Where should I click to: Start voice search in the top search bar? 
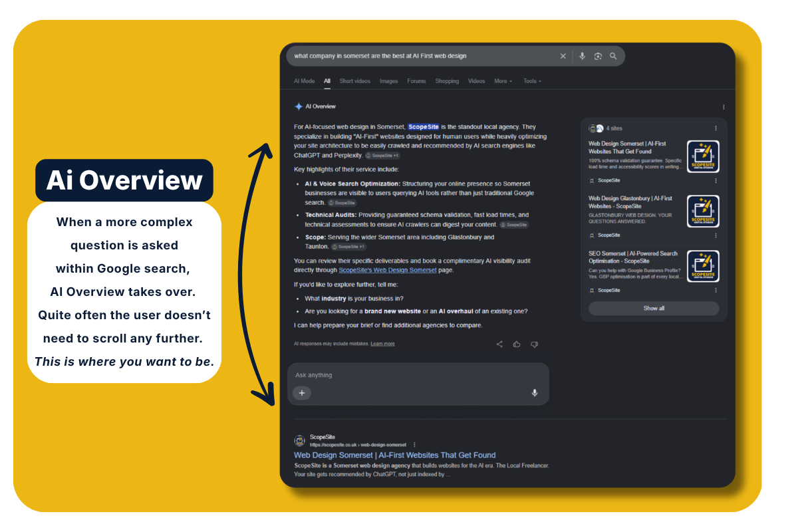(x=582, y=57)
